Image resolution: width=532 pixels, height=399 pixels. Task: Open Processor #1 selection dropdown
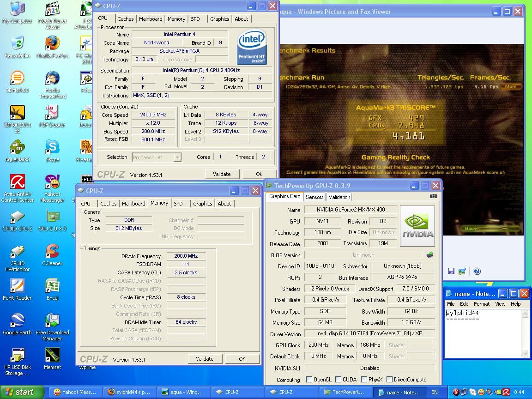[177, 157]
